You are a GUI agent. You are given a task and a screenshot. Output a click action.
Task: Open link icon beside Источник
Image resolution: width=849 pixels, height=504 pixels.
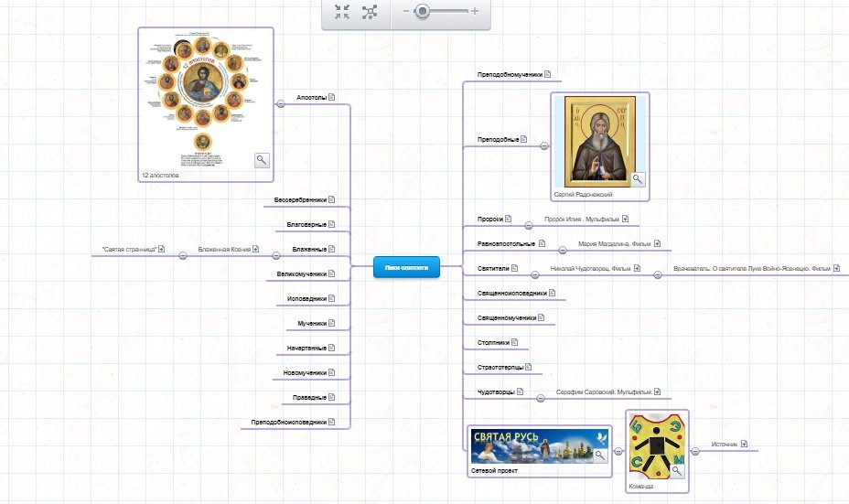pyautogui.click(x=744, y=445)
